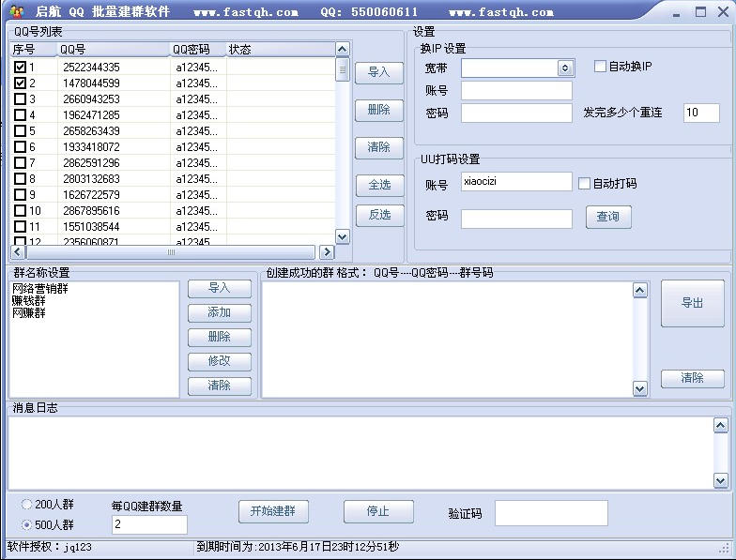Select checkbox for QQ 2658263439
The width and height of the screenshot is (736, 560).
click(x=20, y=131)
